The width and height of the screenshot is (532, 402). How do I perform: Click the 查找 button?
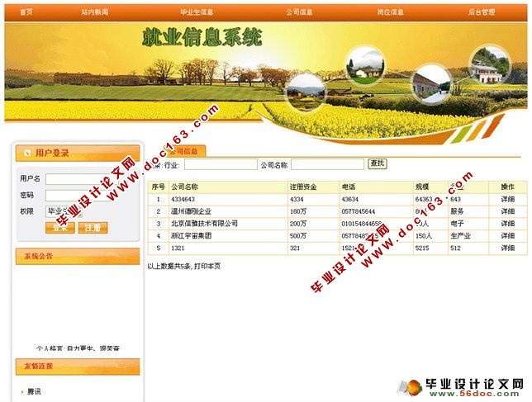click(378, 163)
